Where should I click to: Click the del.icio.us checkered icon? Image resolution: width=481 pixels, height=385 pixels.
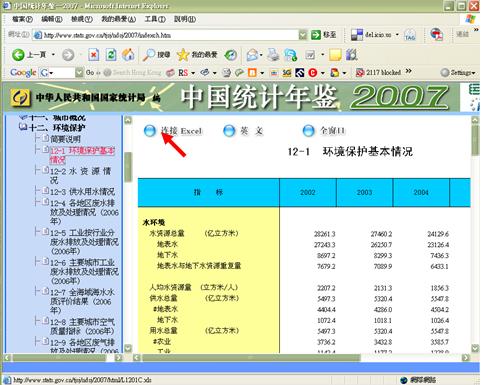(x=357, y=35)
